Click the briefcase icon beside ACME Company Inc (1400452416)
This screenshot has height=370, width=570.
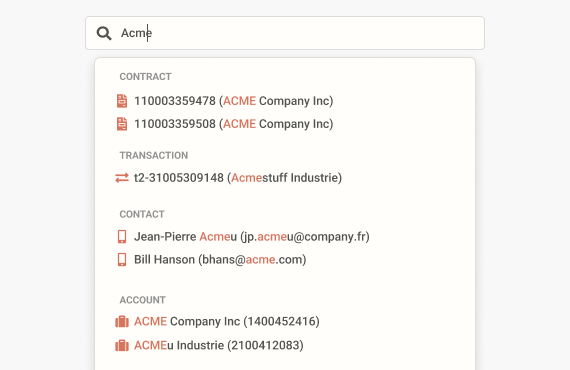pyautogui.click(x=122, y=322)
